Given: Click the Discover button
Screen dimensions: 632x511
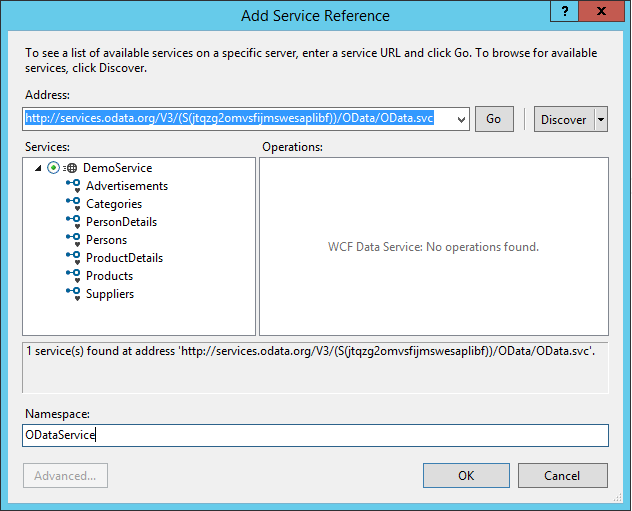Looking at the screenshot, I should coord(563,119).
